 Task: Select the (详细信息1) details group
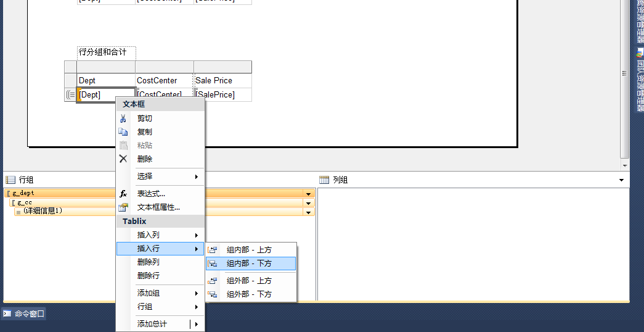(165, 212)
